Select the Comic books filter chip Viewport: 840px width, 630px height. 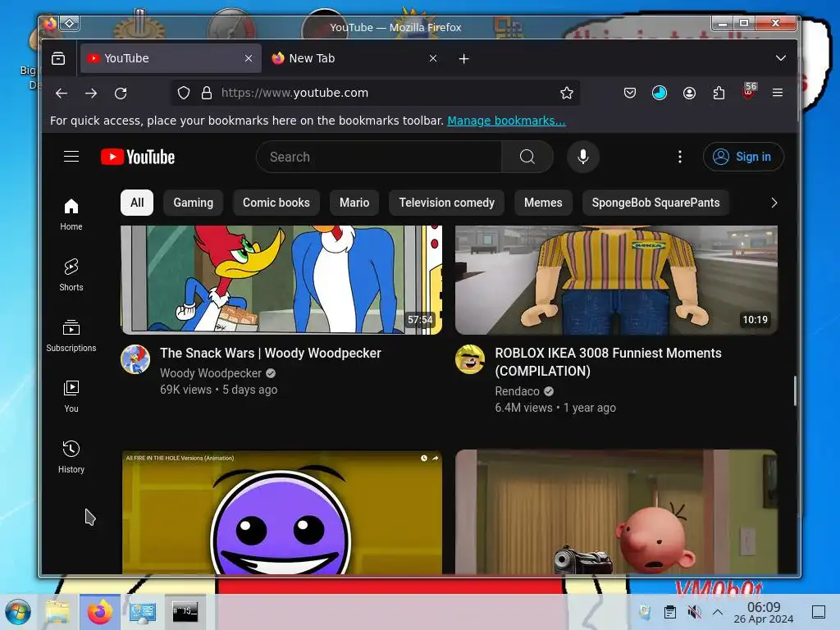click(276, 203)
